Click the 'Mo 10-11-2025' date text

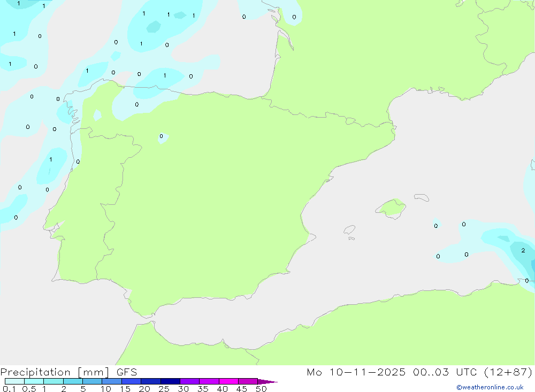click(356, 372)
